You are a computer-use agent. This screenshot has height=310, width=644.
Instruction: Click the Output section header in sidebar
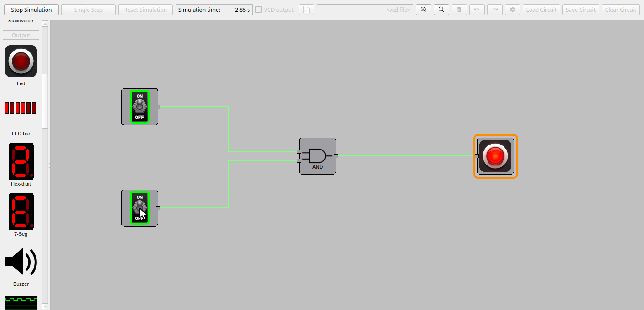(21, 35)
